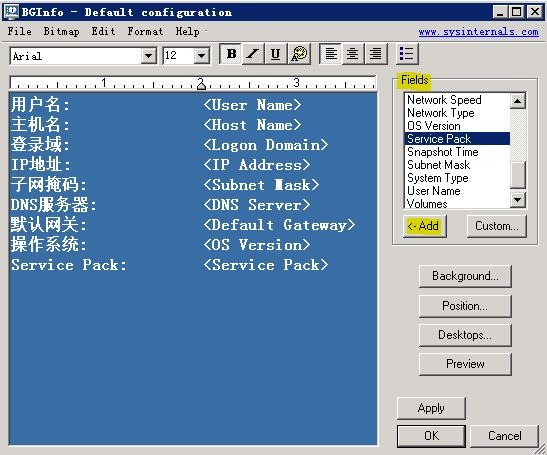Click Fields list scroll down arrow

coord(518,200)
